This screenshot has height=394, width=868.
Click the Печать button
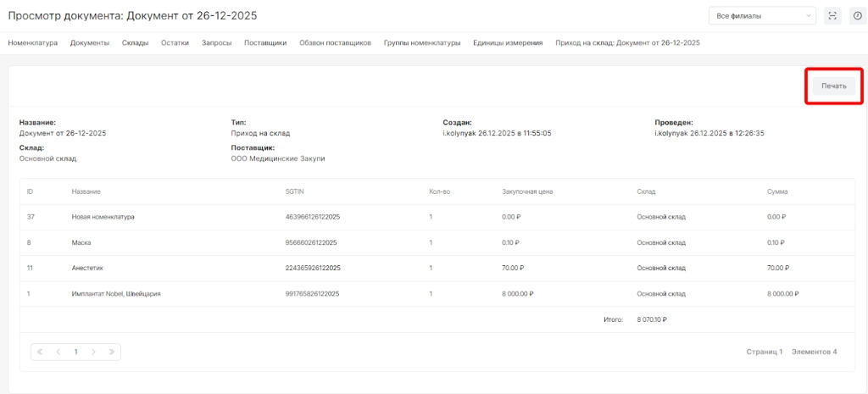(833, 86)
